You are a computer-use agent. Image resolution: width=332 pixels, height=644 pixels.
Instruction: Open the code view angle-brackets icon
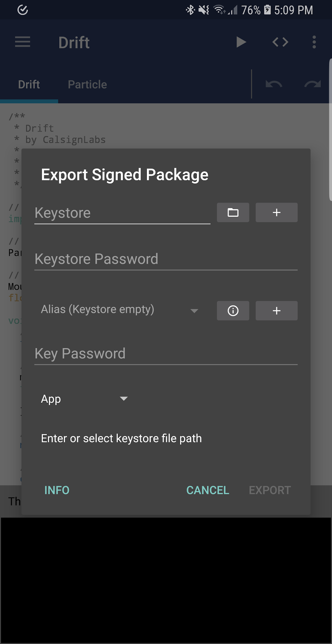[280, 42]
